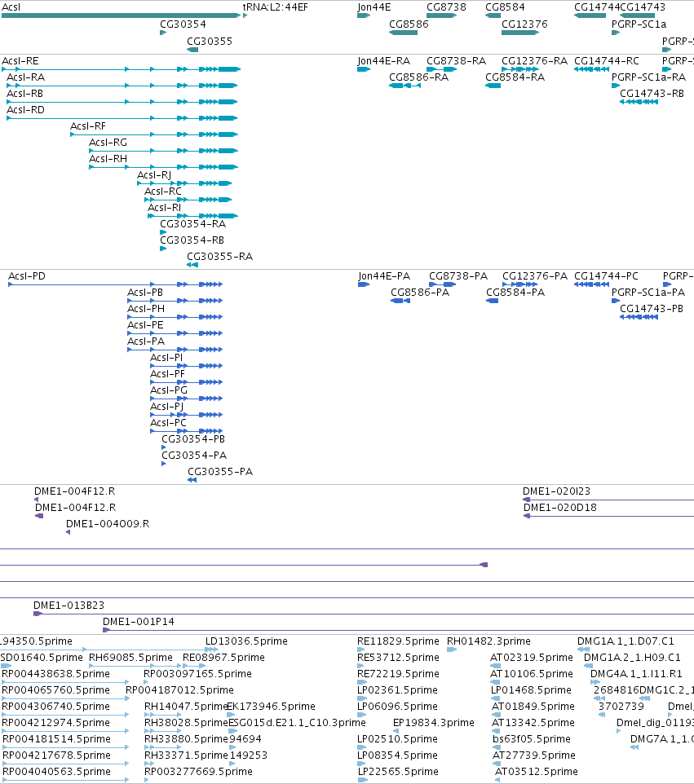The image size is (694, 784).
Task: Click the CG30355-PA protein label
Action: (220, 472)
